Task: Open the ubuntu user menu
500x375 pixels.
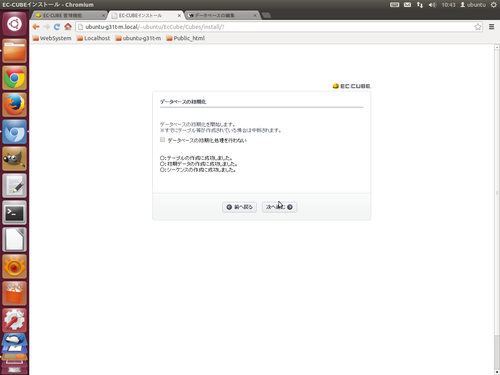Action: 473,5
